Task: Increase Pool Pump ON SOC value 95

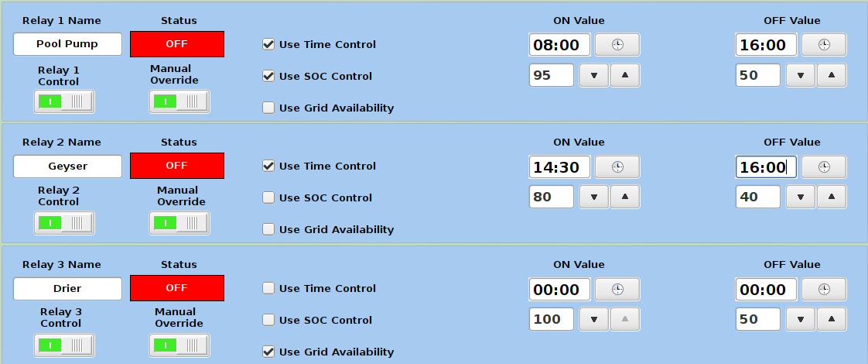Action: (x=625, y=76)
